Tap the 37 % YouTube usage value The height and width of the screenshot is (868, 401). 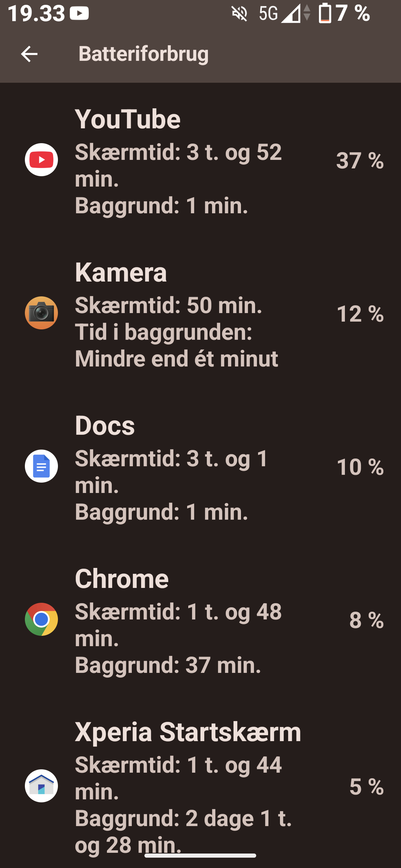point(360,161)
